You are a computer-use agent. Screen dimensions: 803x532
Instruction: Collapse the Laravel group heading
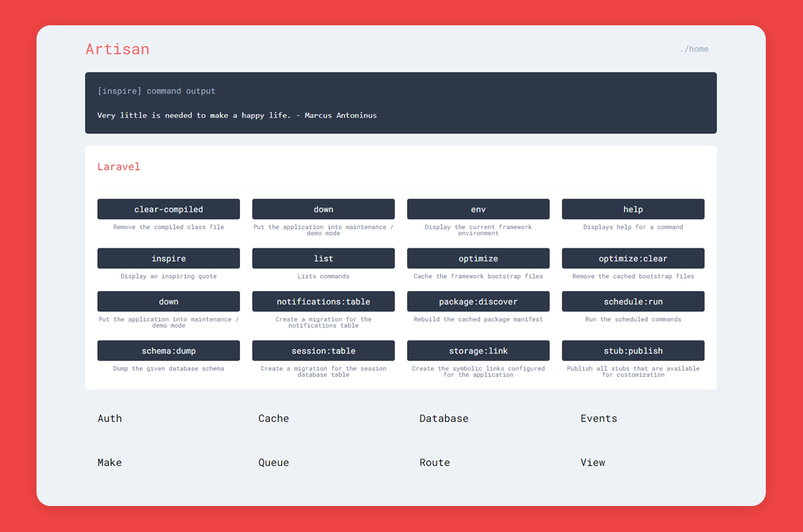pos(119,166)
